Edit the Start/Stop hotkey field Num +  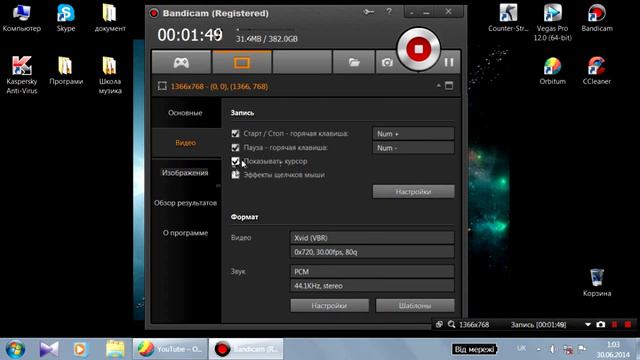click(x=413, y=133)
